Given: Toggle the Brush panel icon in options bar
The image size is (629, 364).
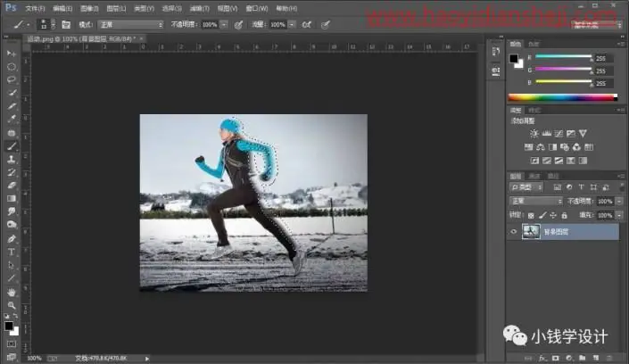Looking at the screenshot, I should point(66,25).
